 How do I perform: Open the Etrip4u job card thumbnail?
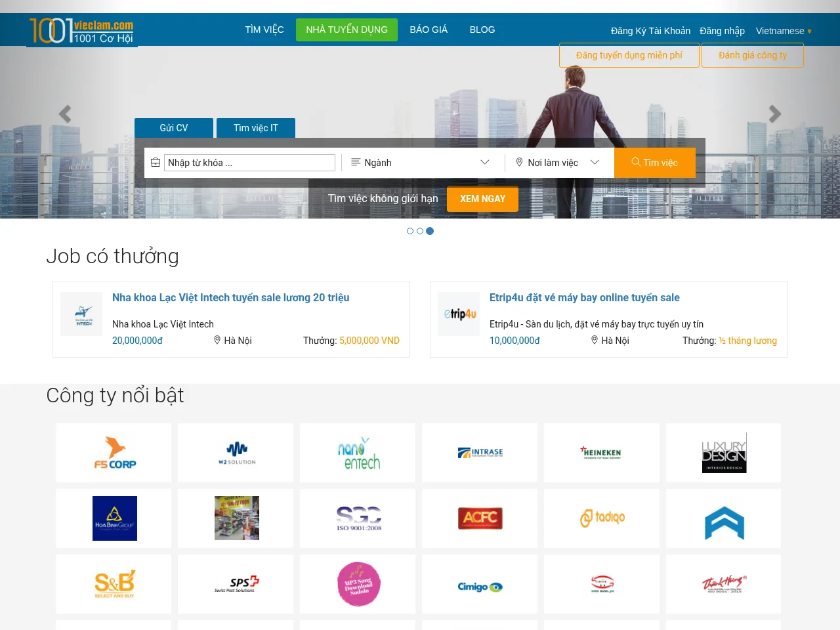point(459,314)
